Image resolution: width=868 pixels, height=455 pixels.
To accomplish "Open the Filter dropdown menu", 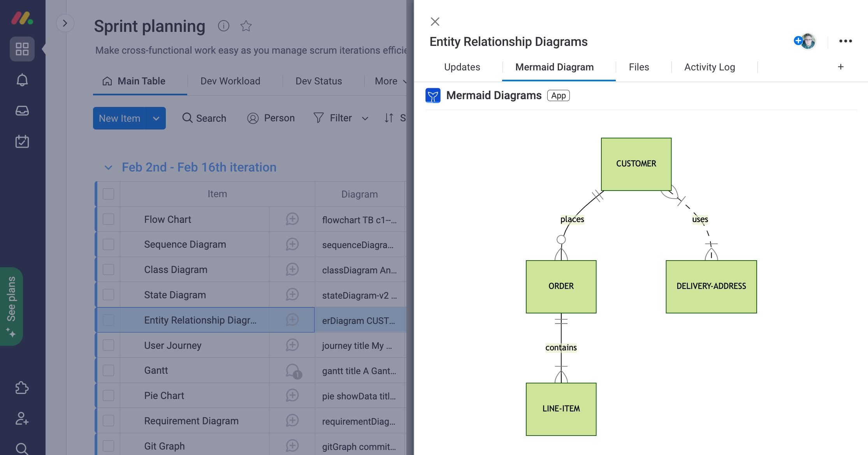I will pos(364,118).
